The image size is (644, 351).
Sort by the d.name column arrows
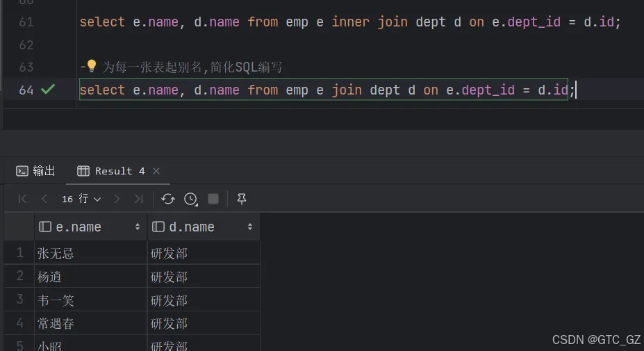[249, 227]
